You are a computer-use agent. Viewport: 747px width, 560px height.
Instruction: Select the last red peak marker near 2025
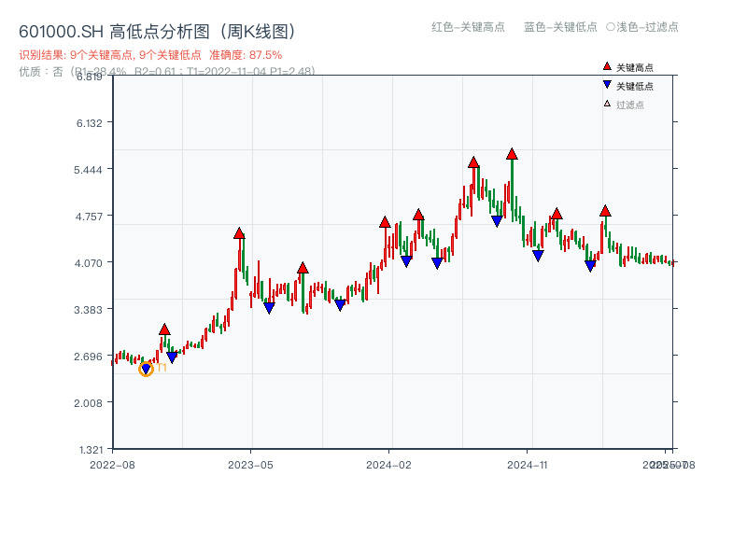[x=605, y=211]
